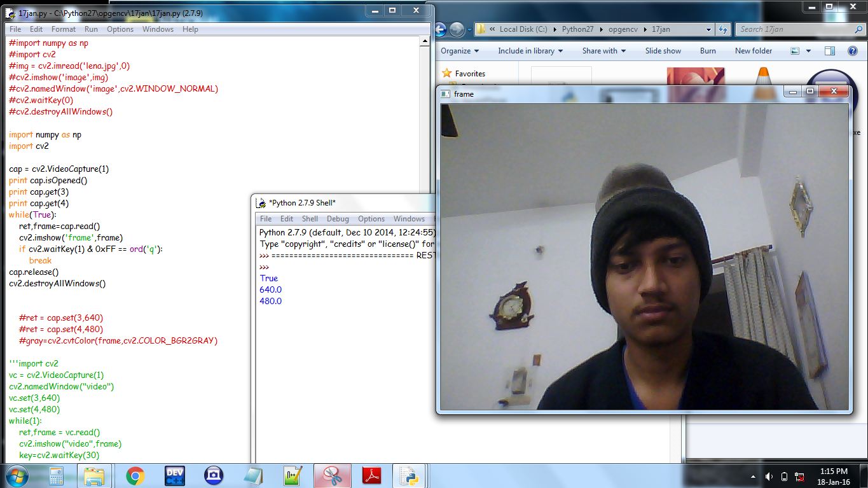Click the Explorer Help icon
This screenshot has height=488, width=868.
pos(853,50)
